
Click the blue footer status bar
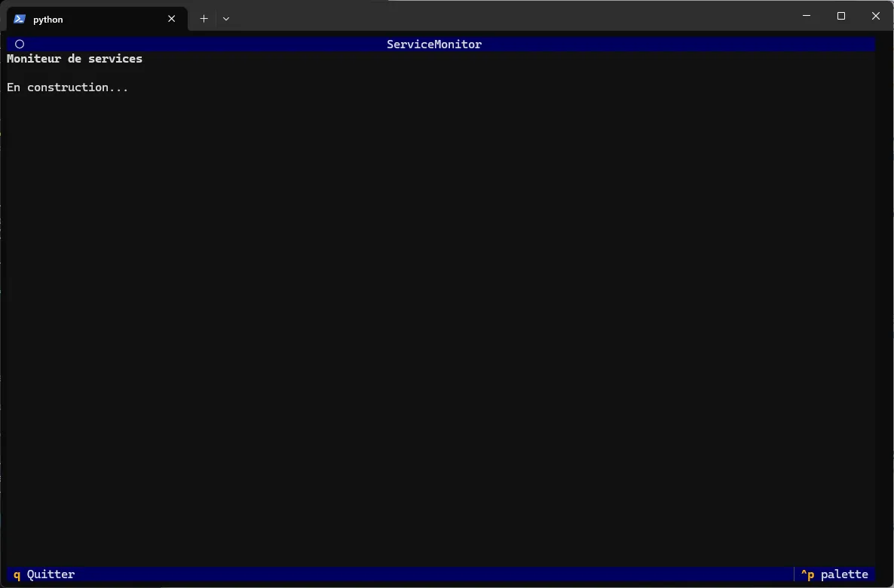377,574
